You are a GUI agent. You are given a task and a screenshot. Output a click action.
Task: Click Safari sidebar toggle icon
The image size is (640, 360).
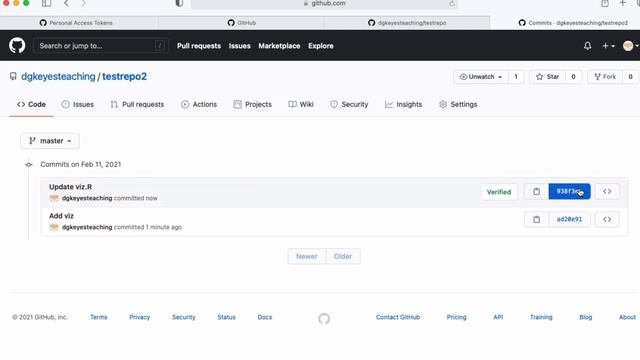(x=47, y=3)
